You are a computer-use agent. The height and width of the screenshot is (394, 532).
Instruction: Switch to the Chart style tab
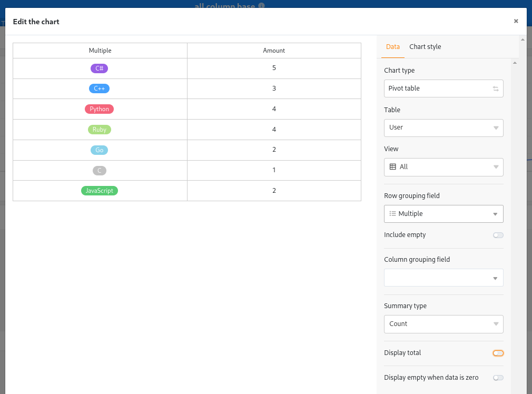(425, 47)
